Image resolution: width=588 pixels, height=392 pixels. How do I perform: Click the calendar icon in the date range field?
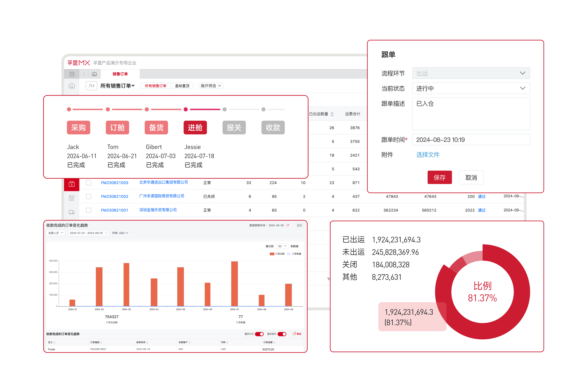tap(106, 233)
